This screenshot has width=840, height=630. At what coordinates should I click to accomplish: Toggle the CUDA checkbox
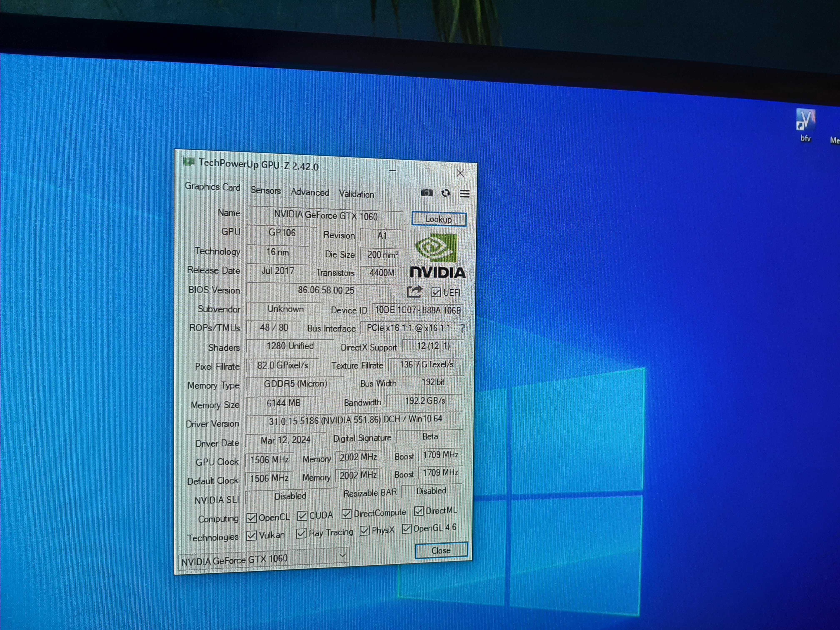pos(302,516)
